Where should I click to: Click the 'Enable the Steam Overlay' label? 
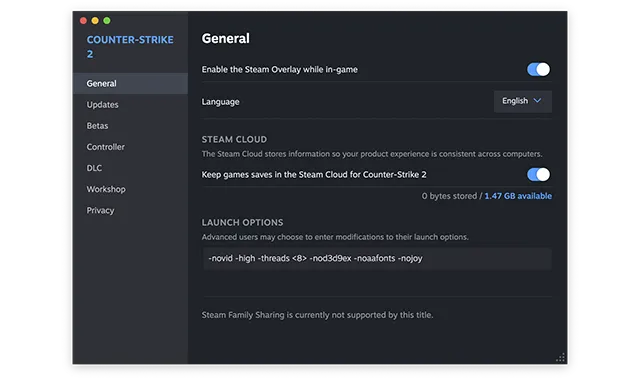tap(280, 69)
